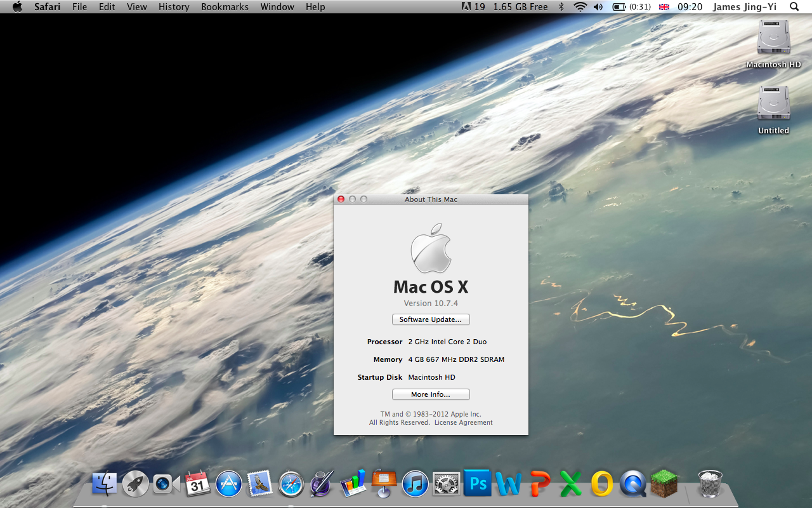Image resolution: width=812 pixels, height=508 pixels.
Task: Open the Trash in the Dock
Action: [x=710, y=484]
